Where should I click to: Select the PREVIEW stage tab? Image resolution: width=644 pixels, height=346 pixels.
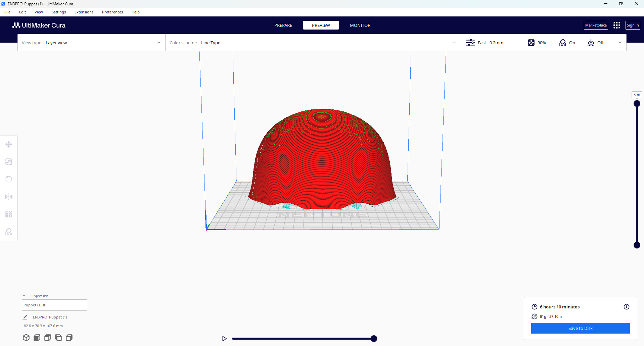pyautogui.click(x=321, y=25)
